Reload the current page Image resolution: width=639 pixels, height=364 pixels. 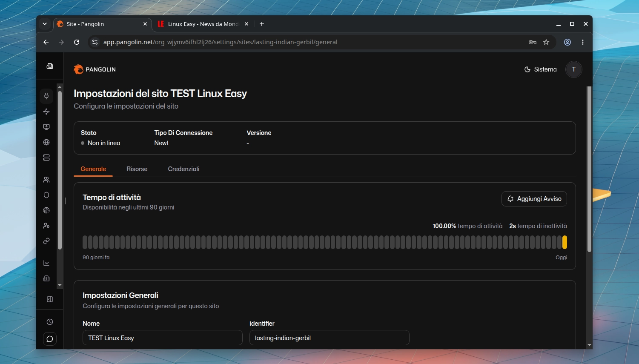77,42
